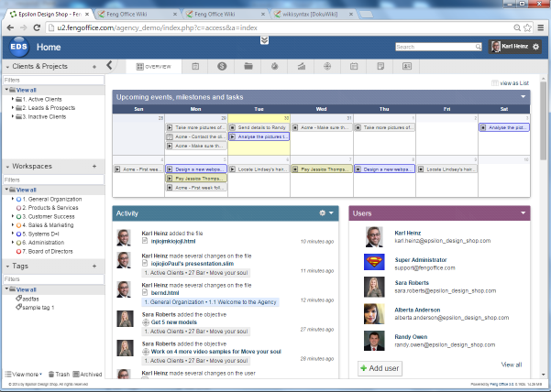Add a new tag with plus icon
This screenshot has height=392, width=551.
[94, 267]
